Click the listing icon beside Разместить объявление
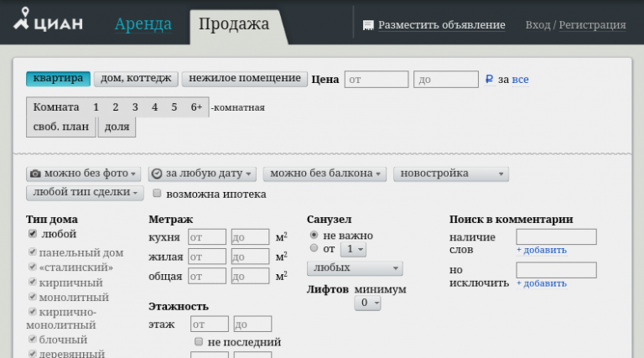The height and width of the screenshot is (358, 644). (x=367, y=25)
